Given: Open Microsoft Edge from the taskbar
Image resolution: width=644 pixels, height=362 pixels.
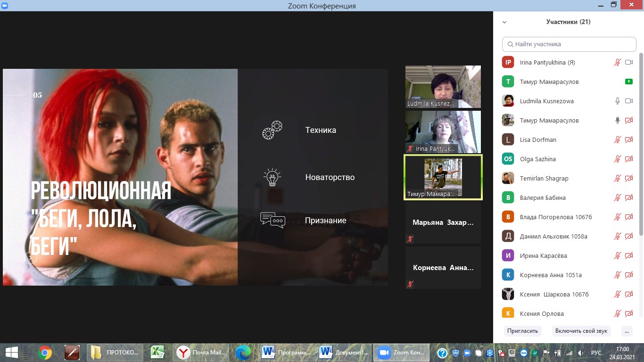Looking at the screenshot, I should coord(243,352).
